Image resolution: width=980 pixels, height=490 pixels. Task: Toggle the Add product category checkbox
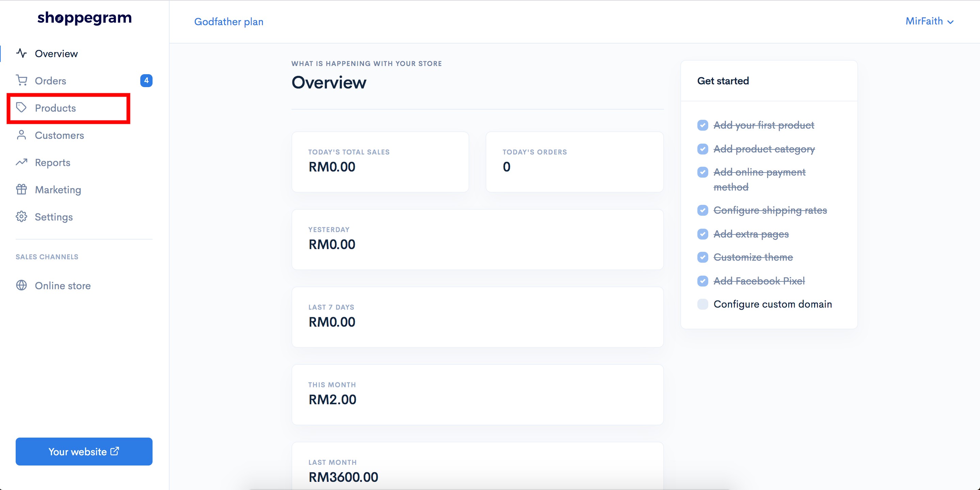[x=703, y=149]
